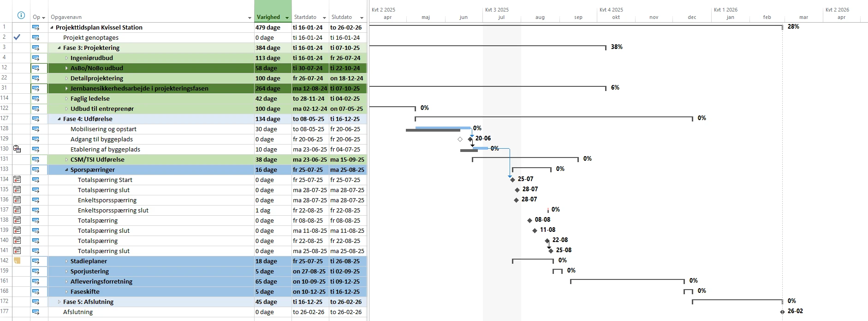
Task: Open the Opgavenavn column filter dropdown
Action: point(250,18)
